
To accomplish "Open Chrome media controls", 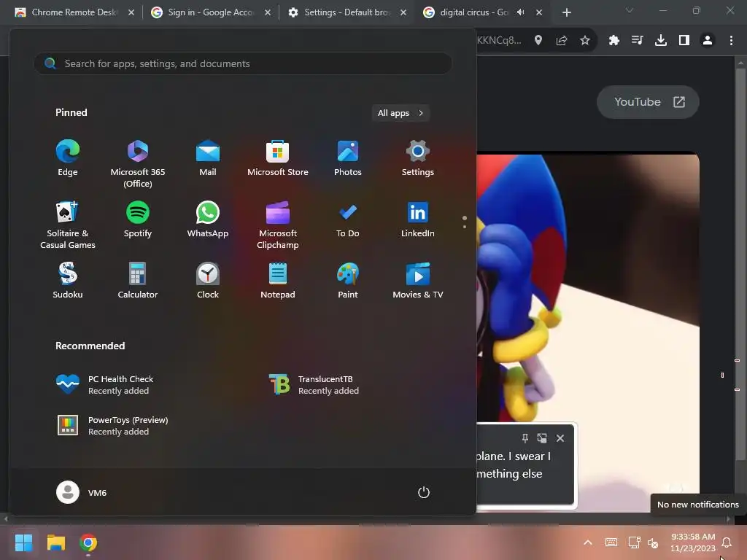I will coord(638,41).
